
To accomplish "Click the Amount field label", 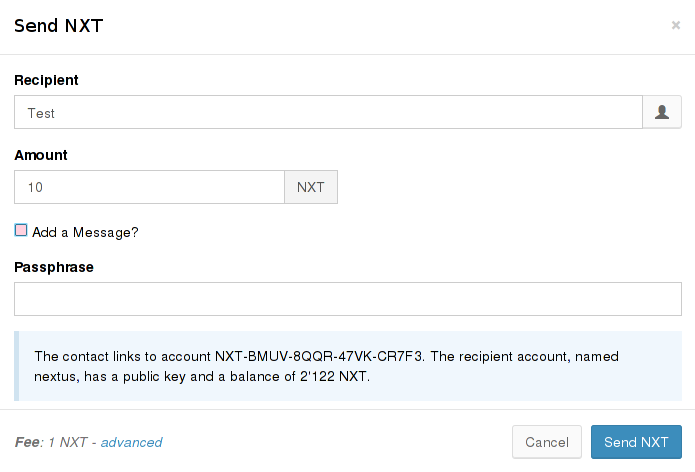I will (41, 155).
